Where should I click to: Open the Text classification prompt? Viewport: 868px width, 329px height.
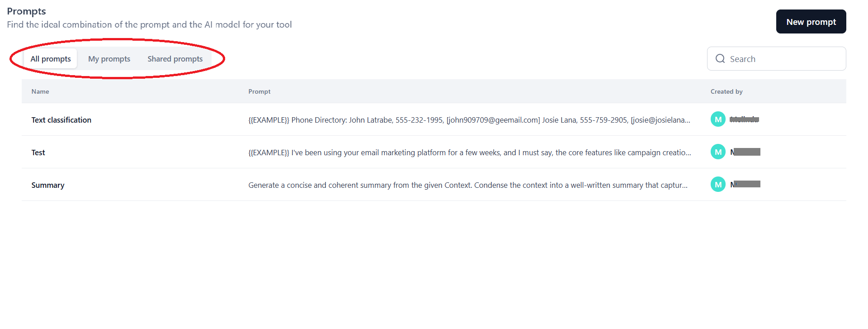(x=61, y=120)
